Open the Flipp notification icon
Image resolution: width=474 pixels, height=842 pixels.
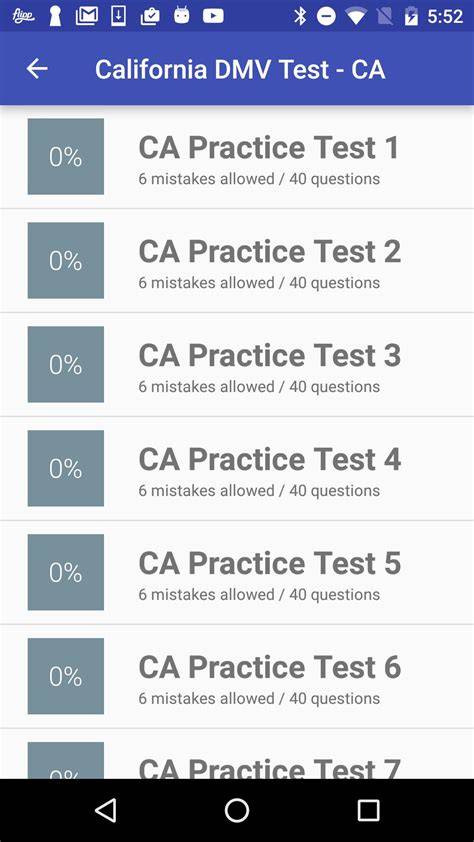[x=23, y=17]
